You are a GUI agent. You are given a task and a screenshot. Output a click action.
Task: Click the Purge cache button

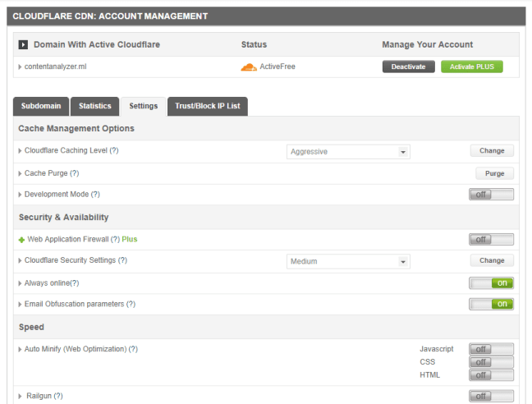pos(495,173)
